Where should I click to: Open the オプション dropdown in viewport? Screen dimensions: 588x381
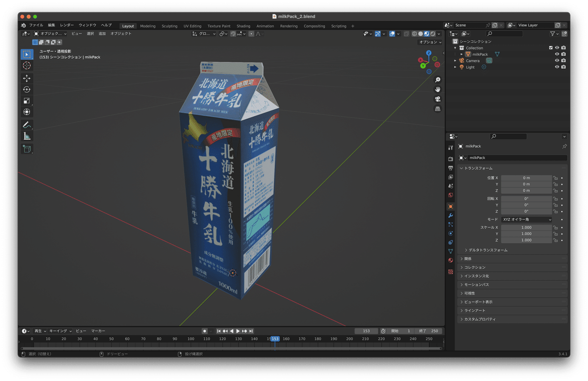click(430, 42)
